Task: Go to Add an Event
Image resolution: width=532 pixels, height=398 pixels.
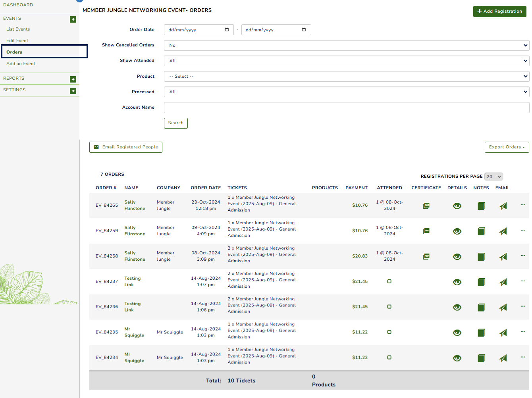Action: [21, 63]
